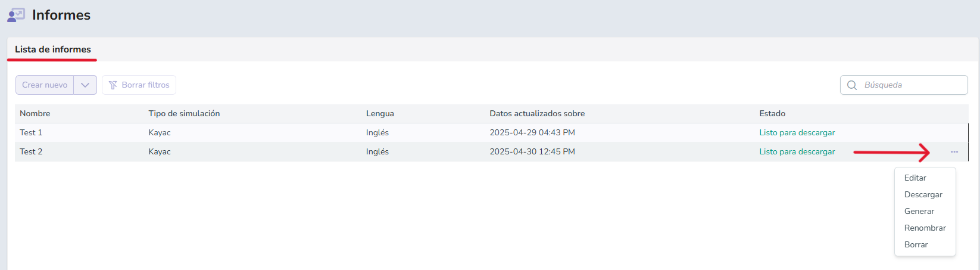980x270 pixels.
Task: Choose Editar from the context menu
Action: 915,178
